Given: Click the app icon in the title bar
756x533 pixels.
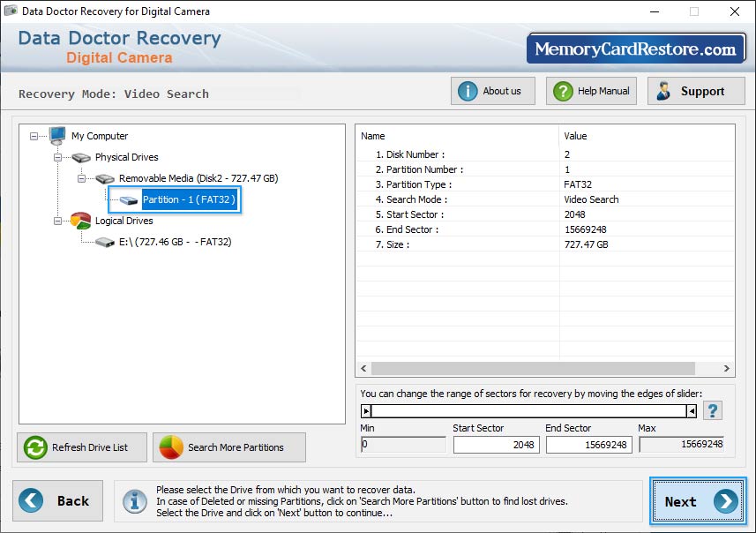Looking at the screenshot, I should 11,11.
